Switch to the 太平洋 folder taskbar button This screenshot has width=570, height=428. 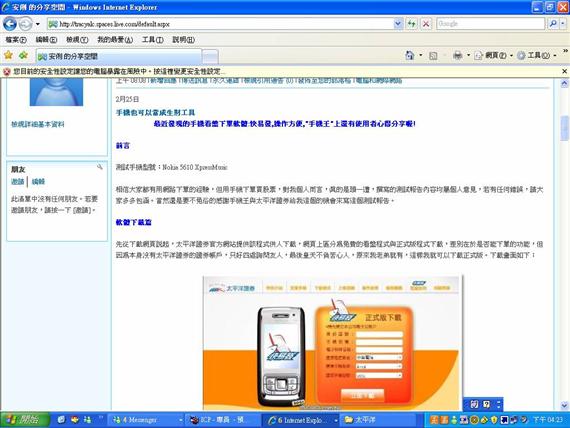pos(378,420)
